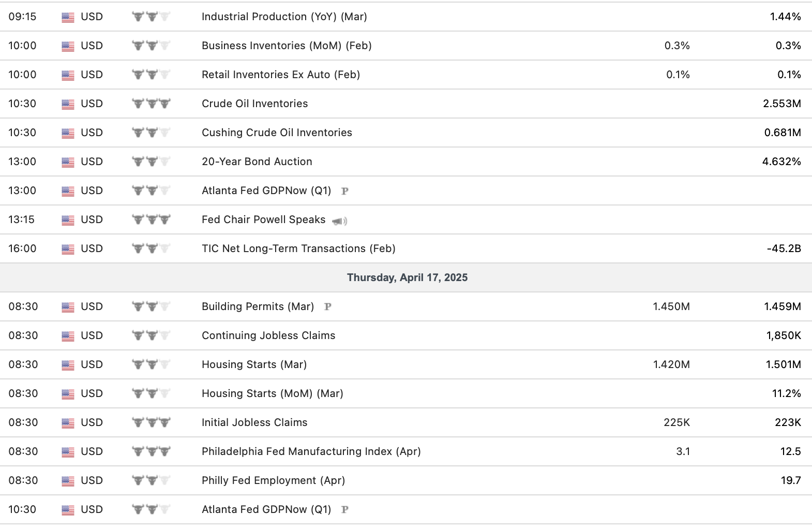Click the 1.420M forecast value for Housing Starts
The width and height of the screenshot is (812, 528).
point(671,364)
